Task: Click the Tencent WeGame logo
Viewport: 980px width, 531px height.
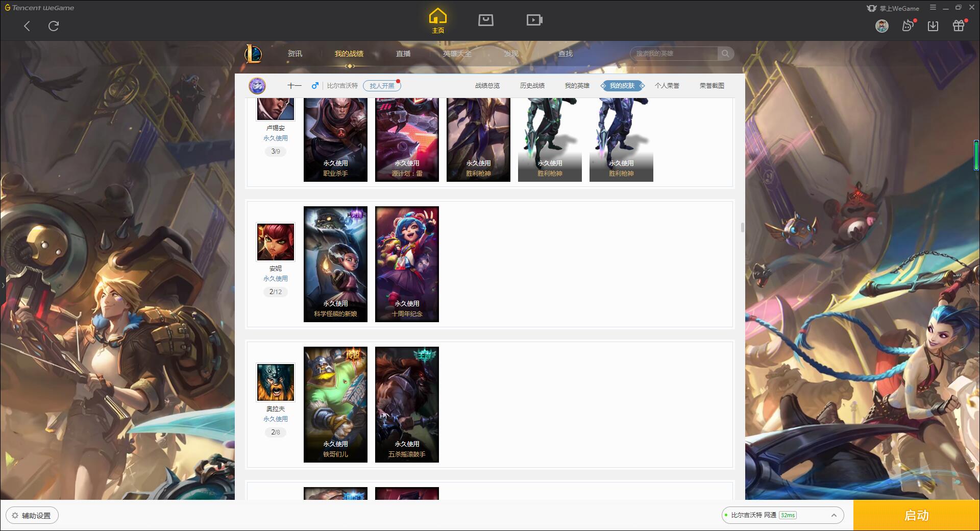Action: 39,8
